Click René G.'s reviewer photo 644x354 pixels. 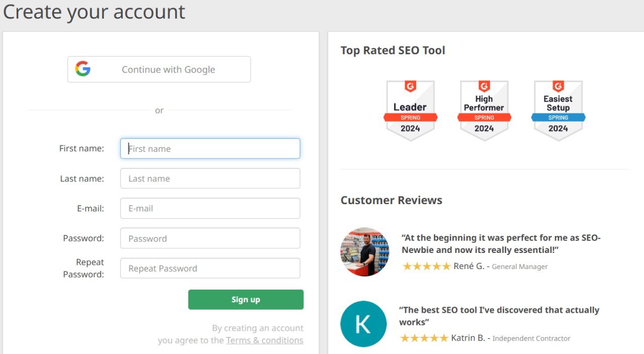(365, 251)
